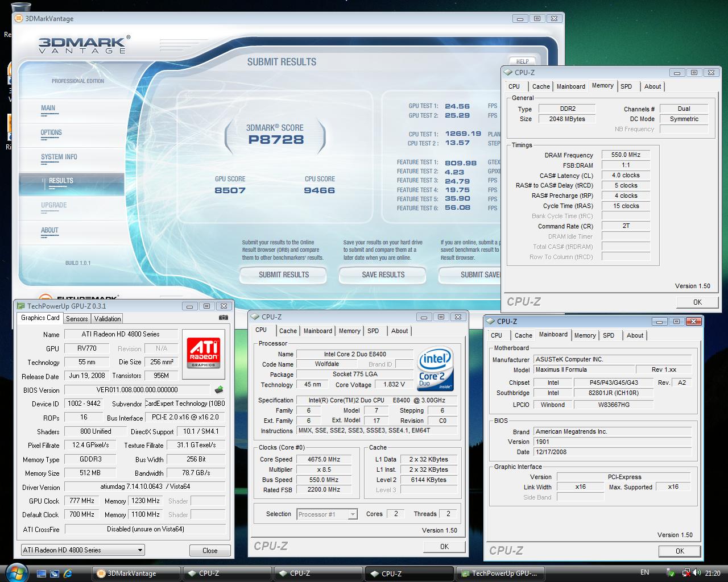Viewport: 728px width, 582px height.
Task: Click the GPU-Z title bar icon
Action: tap(20, 306)
